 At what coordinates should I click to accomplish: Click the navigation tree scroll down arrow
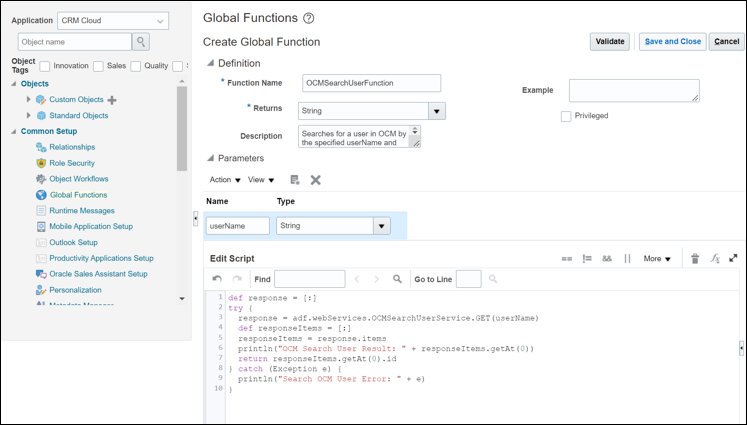[182, 299]
